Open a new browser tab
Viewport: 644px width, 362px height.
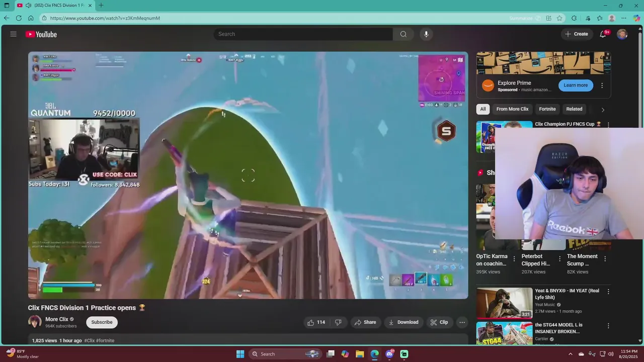pos(101,6)
